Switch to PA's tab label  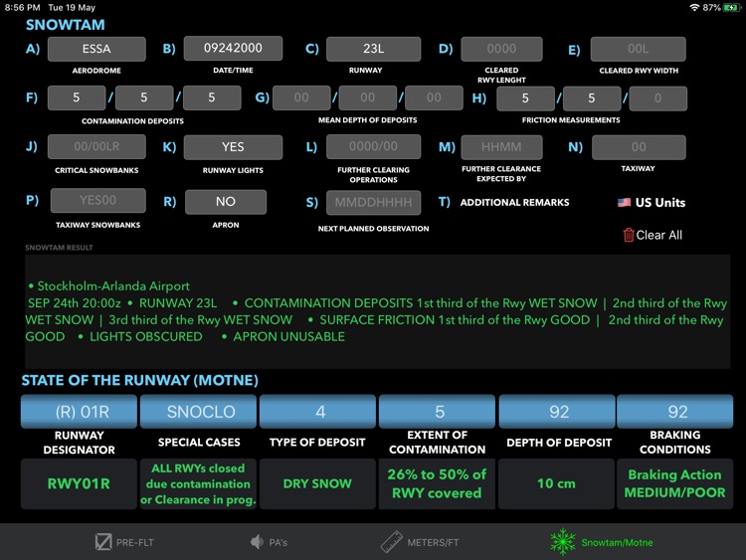pos(279,542)
